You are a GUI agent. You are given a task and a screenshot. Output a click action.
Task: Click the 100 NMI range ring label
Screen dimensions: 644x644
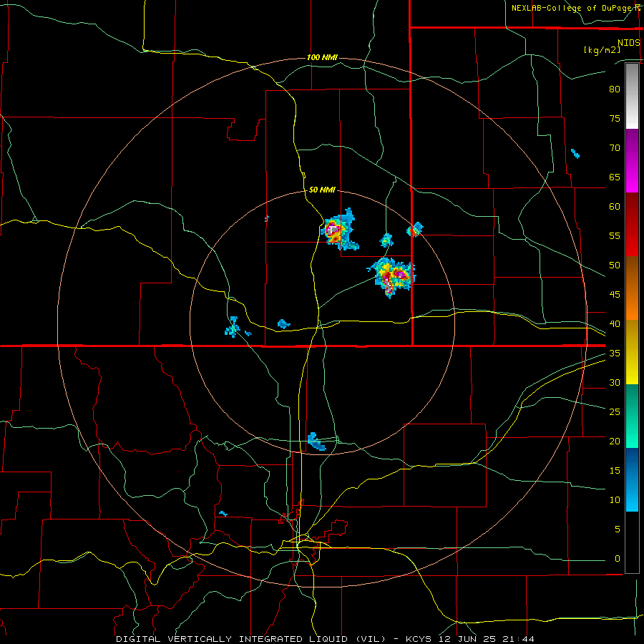point(322,57)
